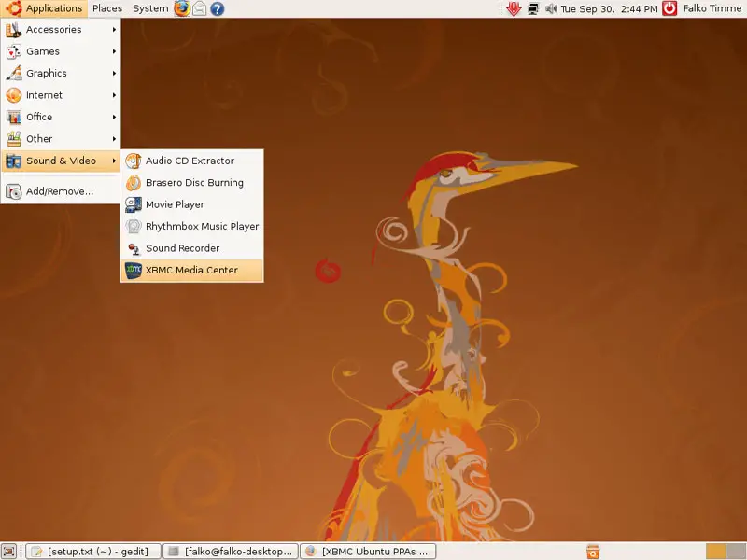Open Firefox from the top panel launcher

(181, 8)
